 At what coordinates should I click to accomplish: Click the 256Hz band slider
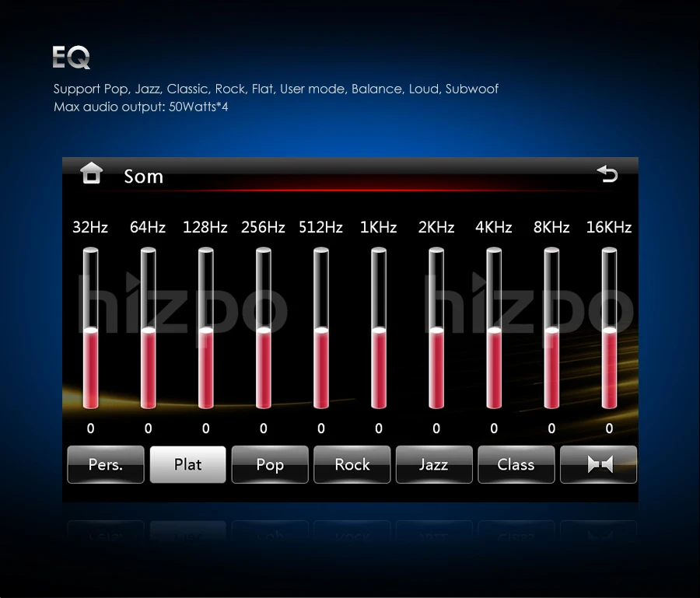[x=264, y=328]
